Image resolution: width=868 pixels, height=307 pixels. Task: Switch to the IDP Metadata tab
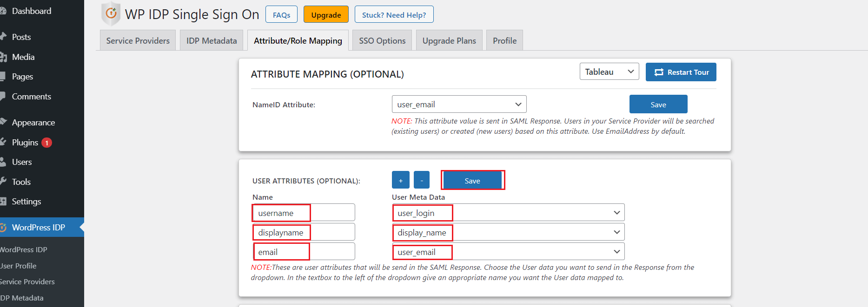click(212, 40)
